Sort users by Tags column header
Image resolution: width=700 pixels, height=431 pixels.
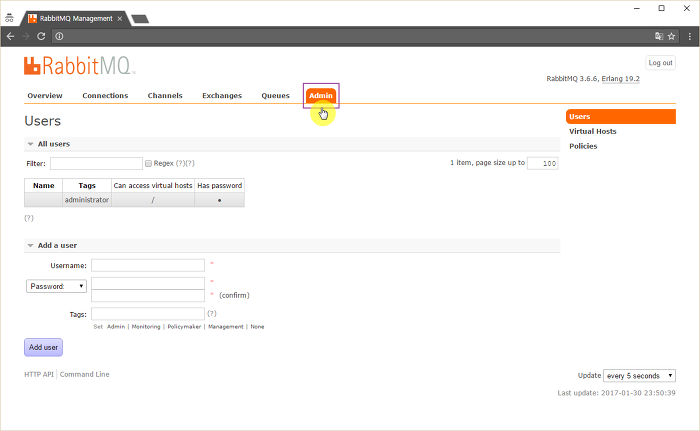[x=87, y=185]
